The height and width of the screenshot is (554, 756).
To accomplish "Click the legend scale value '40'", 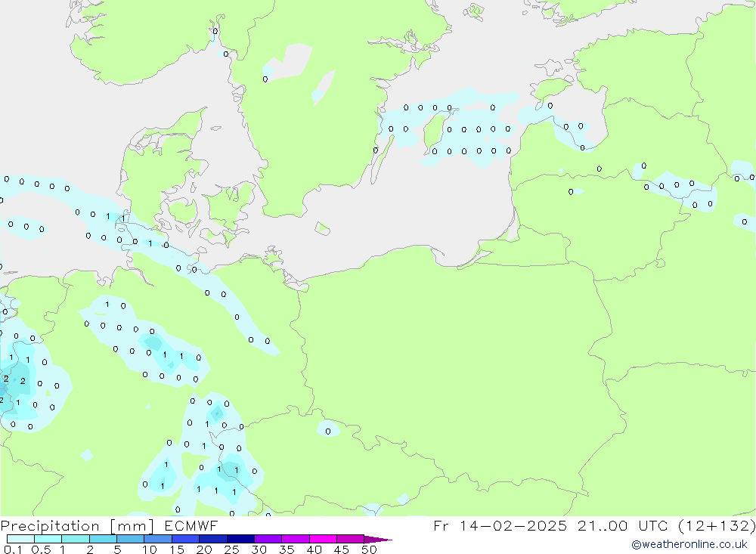I will click(314, 549).
